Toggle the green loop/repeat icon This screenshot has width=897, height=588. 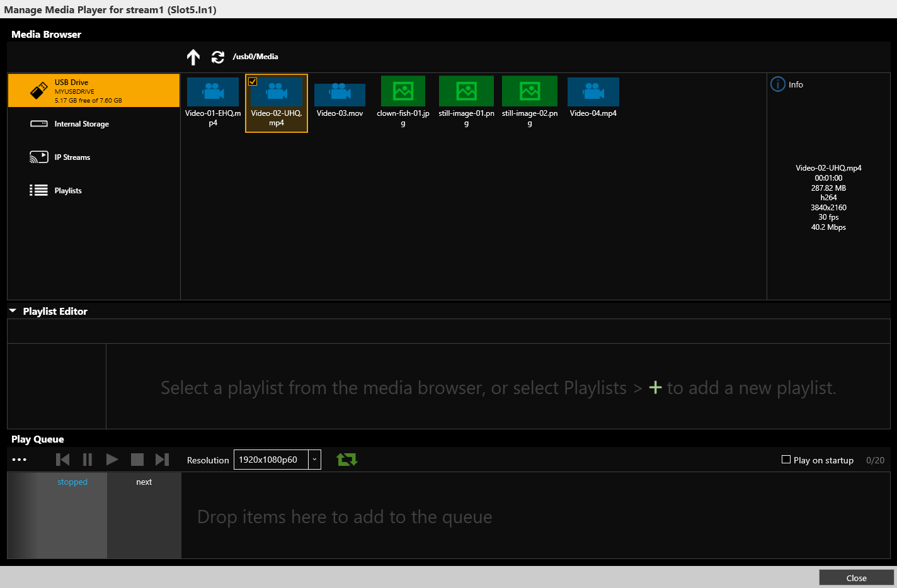click(x=347, y=460)
